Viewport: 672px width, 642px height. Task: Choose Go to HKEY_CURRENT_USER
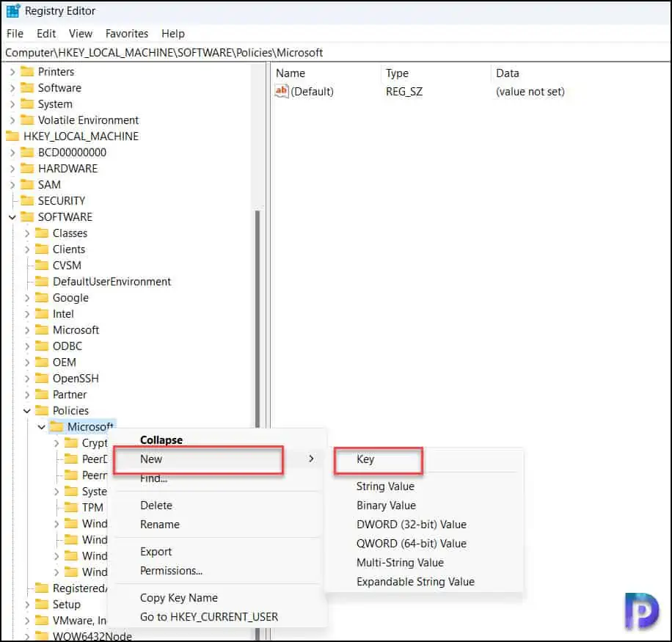(x=208, y=617)
